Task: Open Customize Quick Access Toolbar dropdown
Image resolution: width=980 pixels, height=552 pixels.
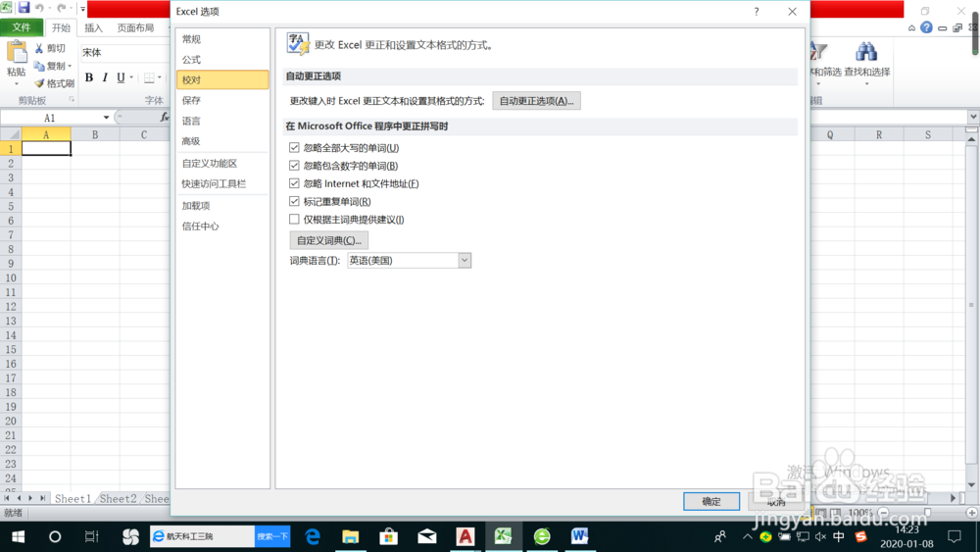Action: 82,9
